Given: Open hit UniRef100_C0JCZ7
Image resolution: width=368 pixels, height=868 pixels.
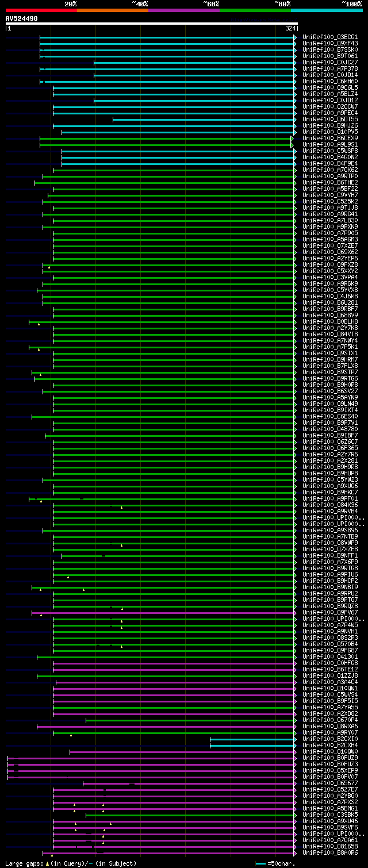Looking at the screenshot, I should [330, 63].
